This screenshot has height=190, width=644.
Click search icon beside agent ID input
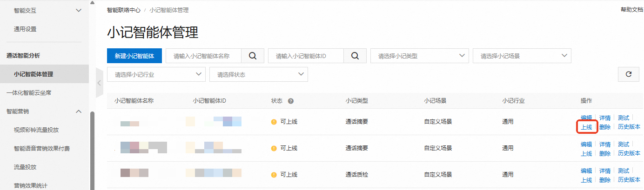coord(355,56)
